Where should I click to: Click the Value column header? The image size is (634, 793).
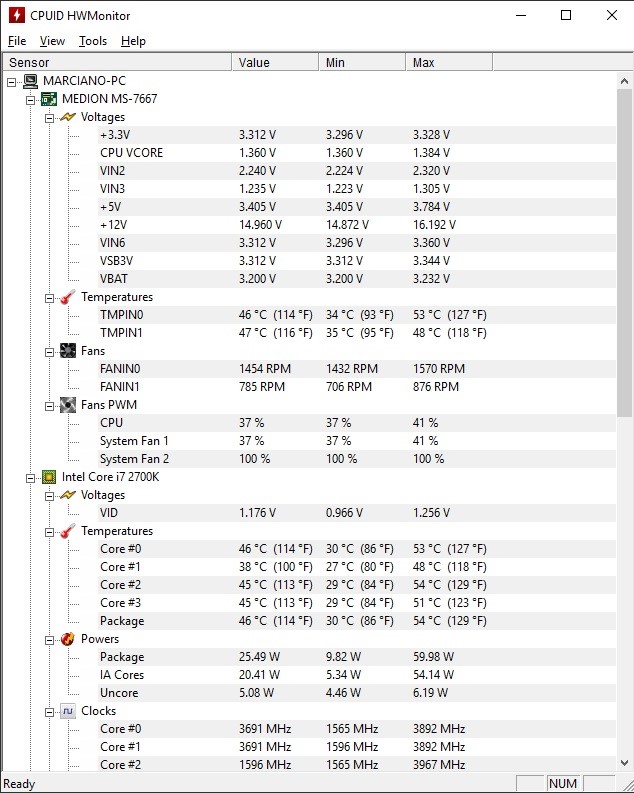tap(276, 62)
